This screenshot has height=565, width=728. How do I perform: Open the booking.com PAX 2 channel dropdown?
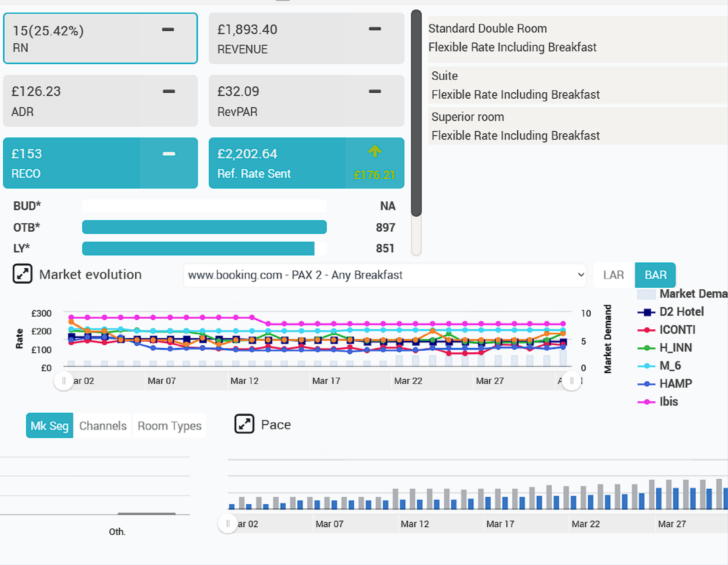(x=385, y=275)
